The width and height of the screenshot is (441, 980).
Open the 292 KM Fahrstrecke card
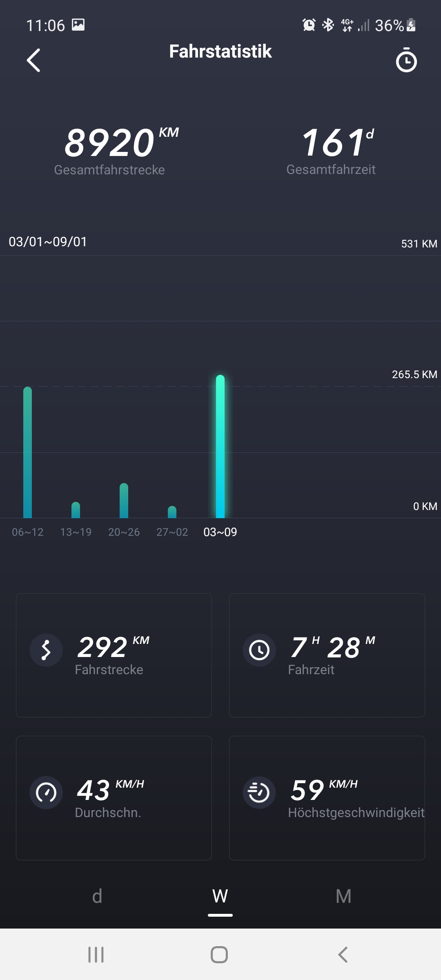click(114, 655)
